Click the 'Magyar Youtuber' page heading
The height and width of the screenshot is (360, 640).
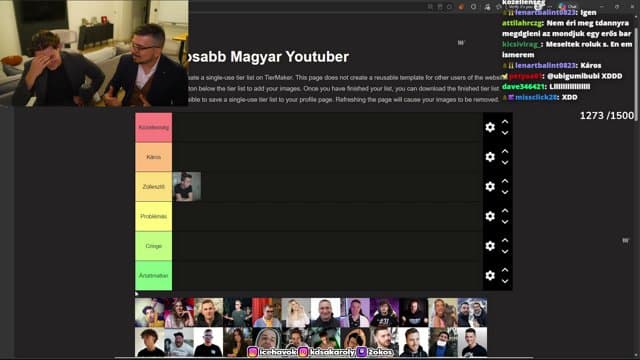pyautogui.click(x=289, y=57)
